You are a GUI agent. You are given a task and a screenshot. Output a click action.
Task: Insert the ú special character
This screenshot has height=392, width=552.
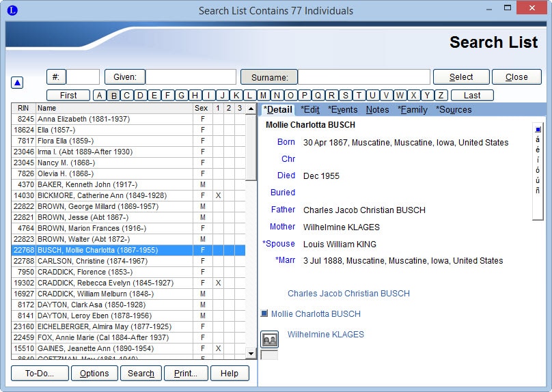click(x=538, y=180)
